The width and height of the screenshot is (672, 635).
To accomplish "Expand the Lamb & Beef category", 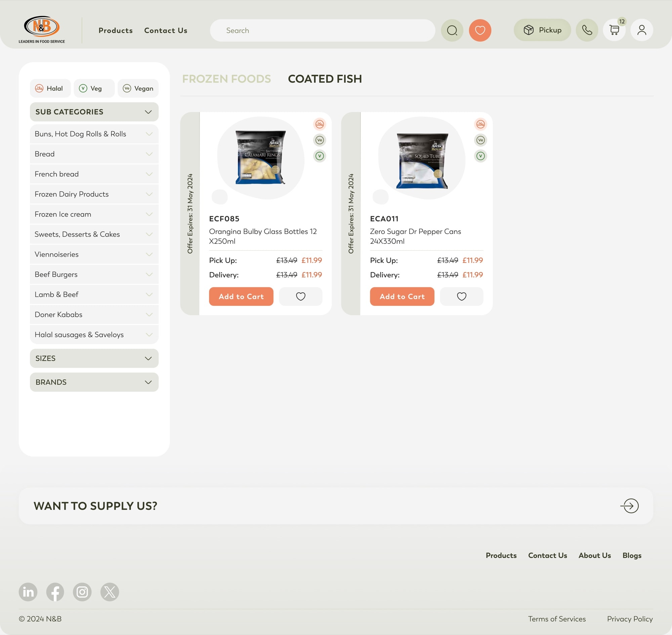I will [x=94, y=294].
